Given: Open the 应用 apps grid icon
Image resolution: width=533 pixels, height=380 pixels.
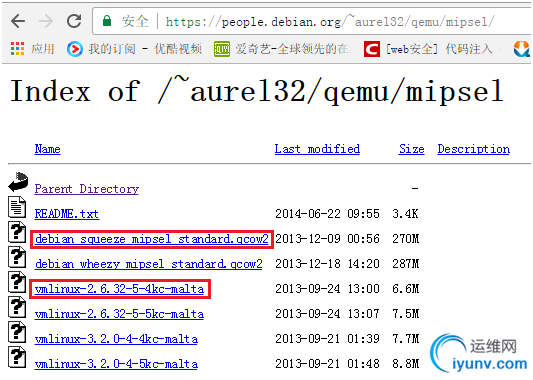Looking at the screenshot, I should pyautogui.click(x=17, y=49).
